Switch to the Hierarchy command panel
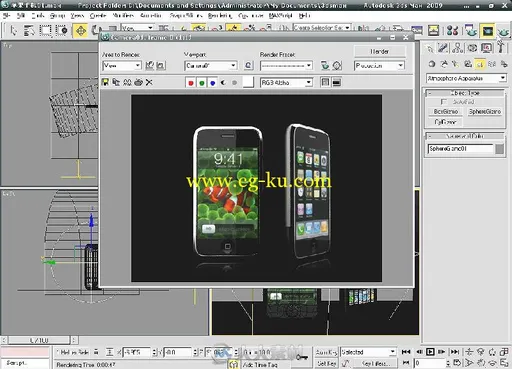Viewport: 512px width, 369px height. pyautogui.click(x=458, y=48)
